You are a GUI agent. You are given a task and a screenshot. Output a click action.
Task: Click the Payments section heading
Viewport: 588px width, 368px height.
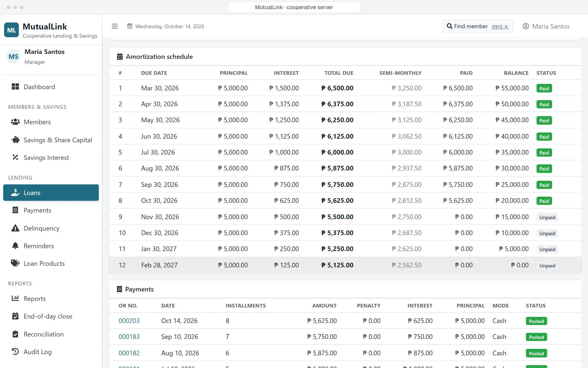click(139, 289)
